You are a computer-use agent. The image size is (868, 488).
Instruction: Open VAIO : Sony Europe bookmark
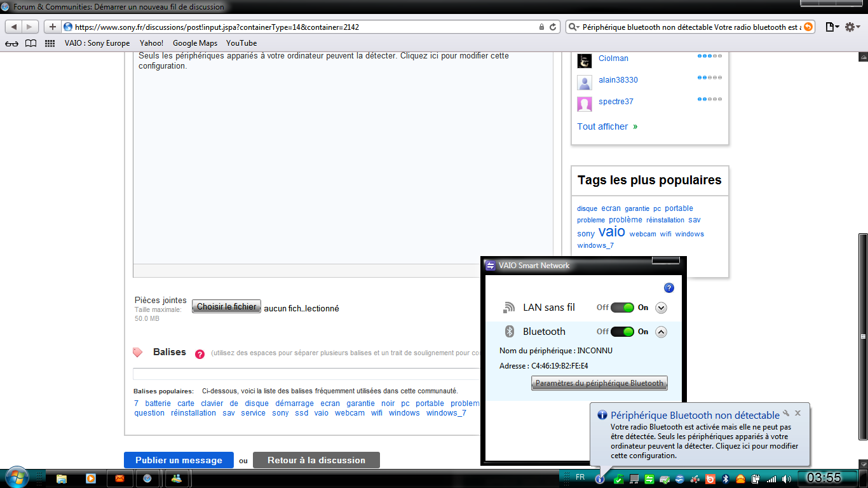[x=97, y=43]
